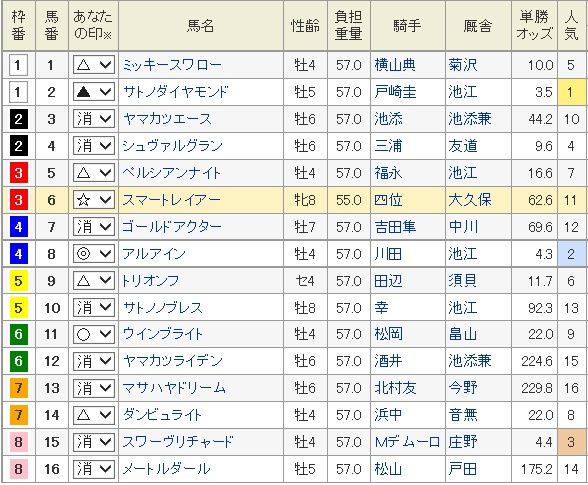
Task: Open mark dropdown for ミッキースワロー
Action: 93,65
